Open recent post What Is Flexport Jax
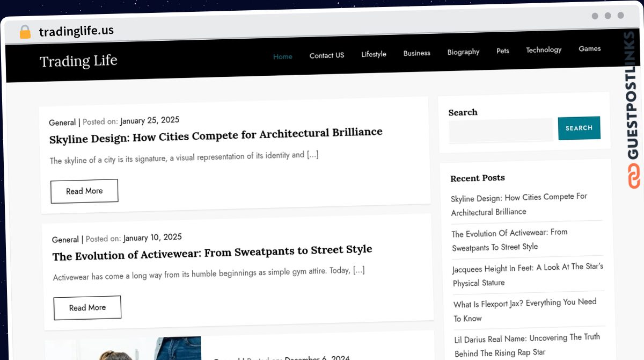 tap(525, 311)
